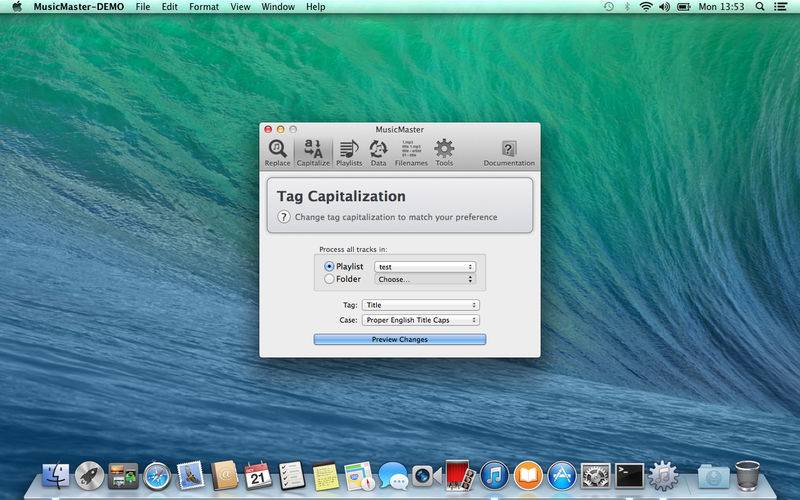Switch to the Data toolbar section

378,153
